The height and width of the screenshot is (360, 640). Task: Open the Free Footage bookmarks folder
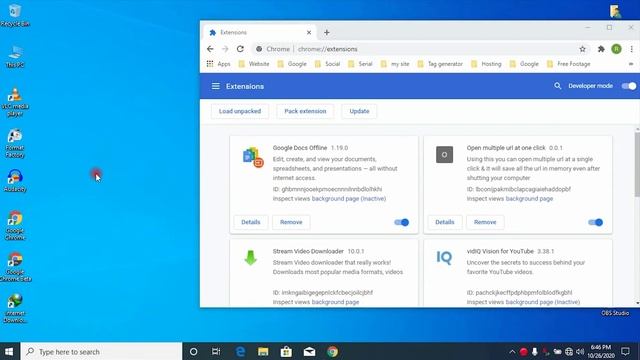(x=569, y=64)
